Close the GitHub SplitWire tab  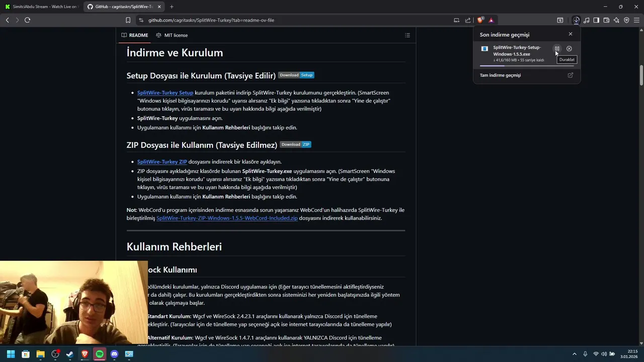pos(159,7)
